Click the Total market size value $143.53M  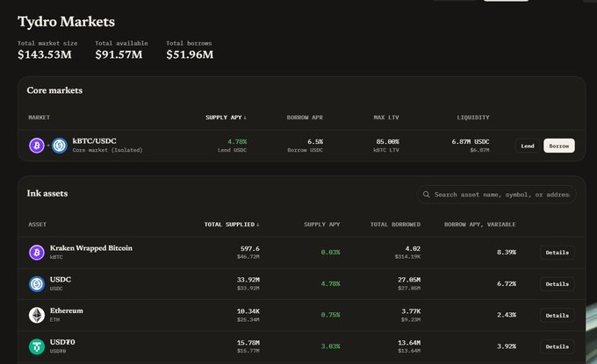click(45, 54)
